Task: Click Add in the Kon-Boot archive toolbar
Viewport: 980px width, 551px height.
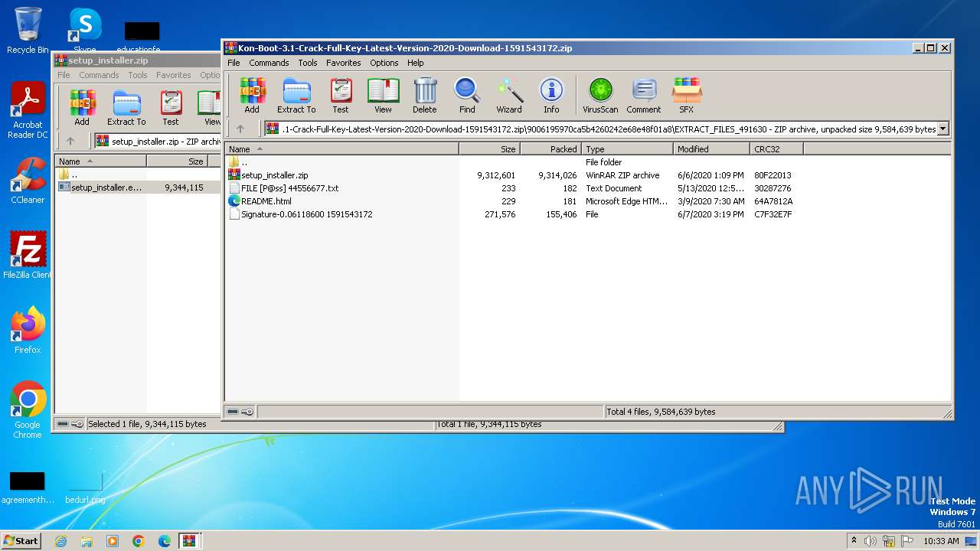Action: point(252,96)
